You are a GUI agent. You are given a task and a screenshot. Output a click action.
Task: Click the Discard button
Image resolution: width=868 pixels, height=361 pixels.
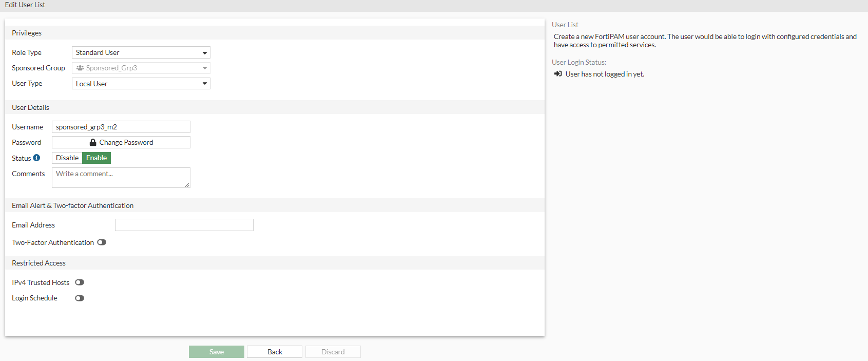333,352
